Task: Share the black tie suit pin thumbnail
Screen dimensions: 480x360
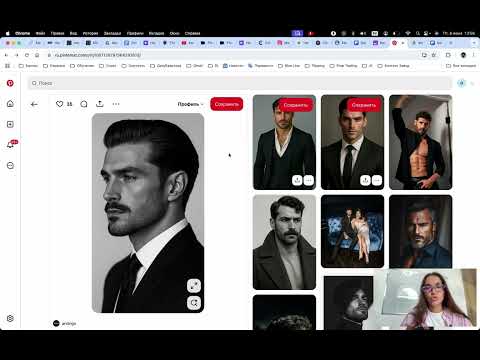Action: 365,180
